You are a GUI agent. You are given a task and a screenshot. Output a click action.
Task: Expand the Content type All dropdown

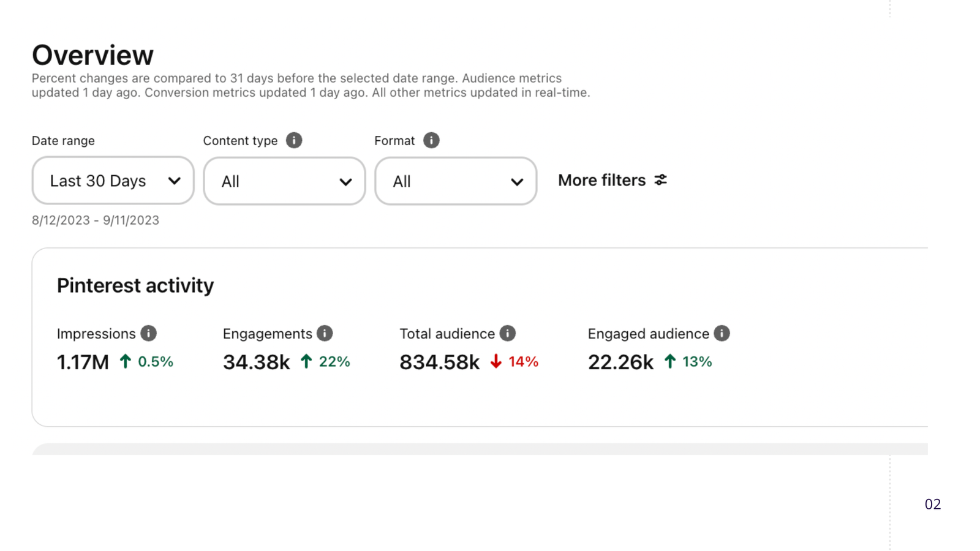click(284, 181)
